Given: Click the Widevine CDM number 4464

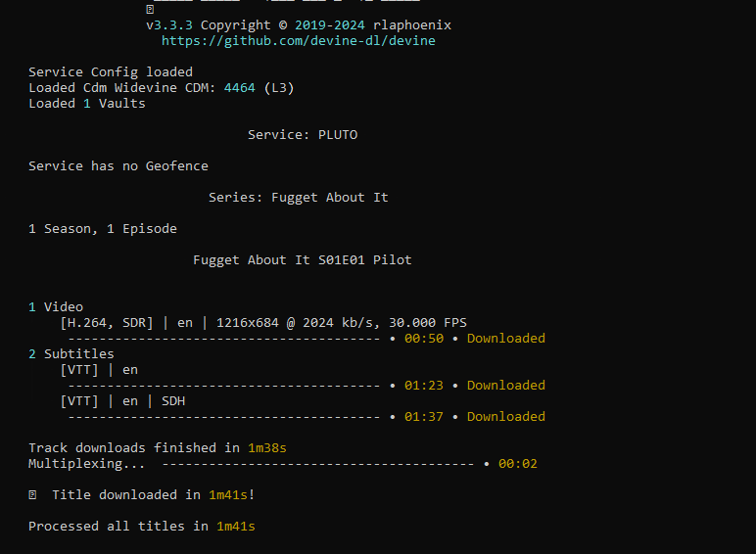Looking at the screenshot, I should pos(239,88).
